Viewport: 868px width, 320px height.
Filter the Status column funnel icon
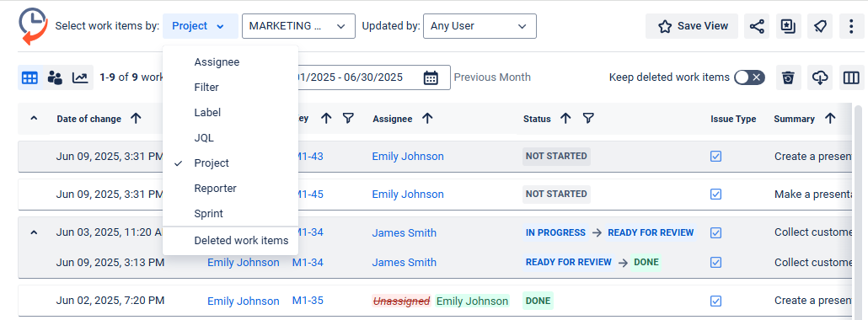[588, 119]
